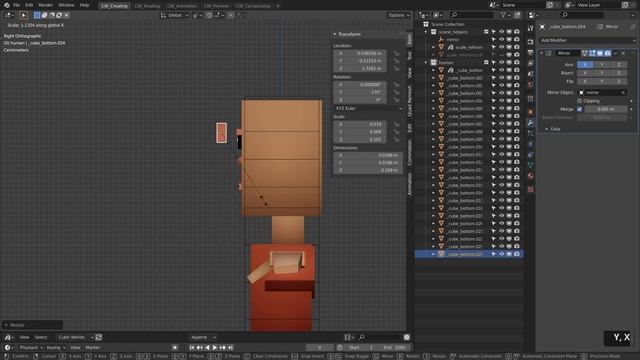Toggle the snap magnet icon
The image size is (640, 360).
[x=209, y=15]
